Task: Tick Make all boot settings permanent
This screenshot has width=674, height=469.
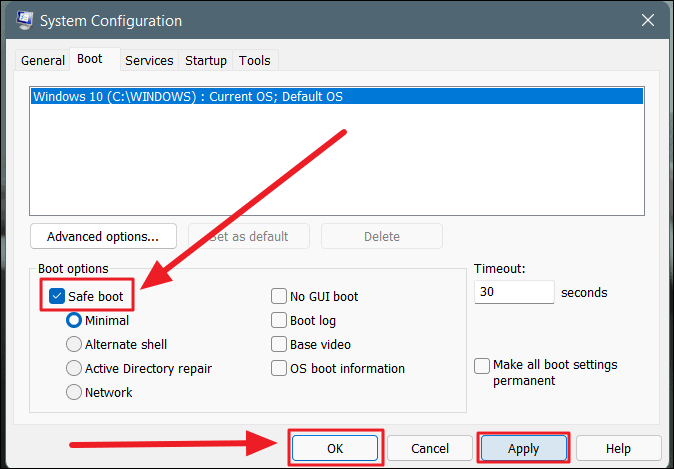Action: click(482, 366)
